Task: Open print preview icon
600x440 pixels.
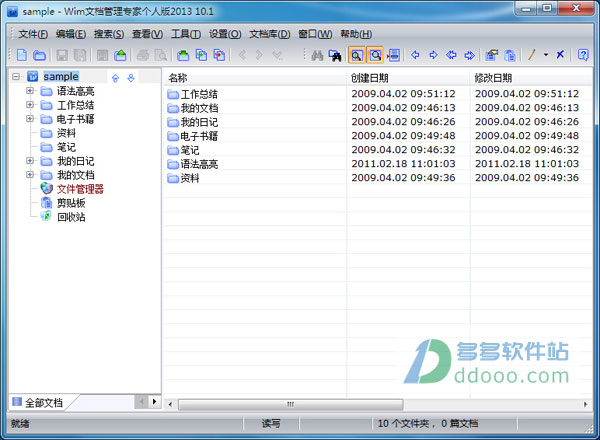Action: pos(161,55)
